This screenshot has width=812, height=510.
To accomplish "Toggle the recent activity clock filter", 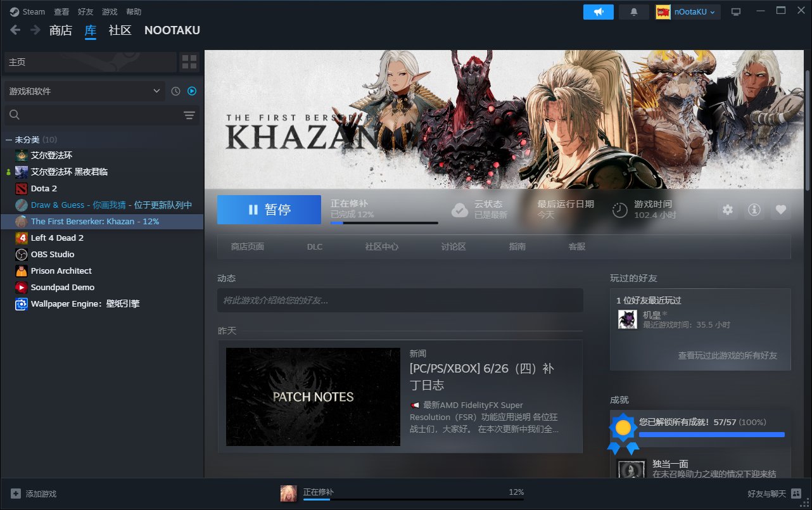I will (x=176, y=91).
